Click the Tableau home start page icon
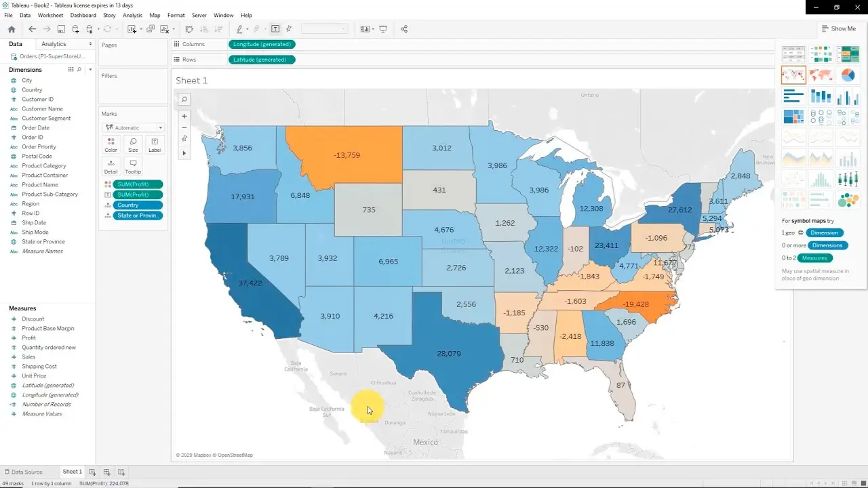The image size is (868, 488). [11, 29]
